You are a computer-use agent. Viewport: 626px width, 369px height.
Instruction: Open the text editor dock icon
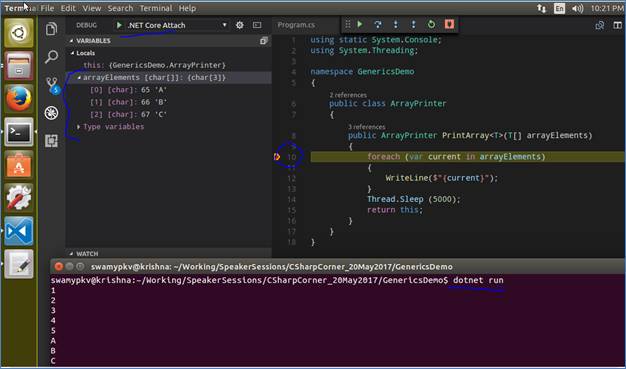click(18, 264)
